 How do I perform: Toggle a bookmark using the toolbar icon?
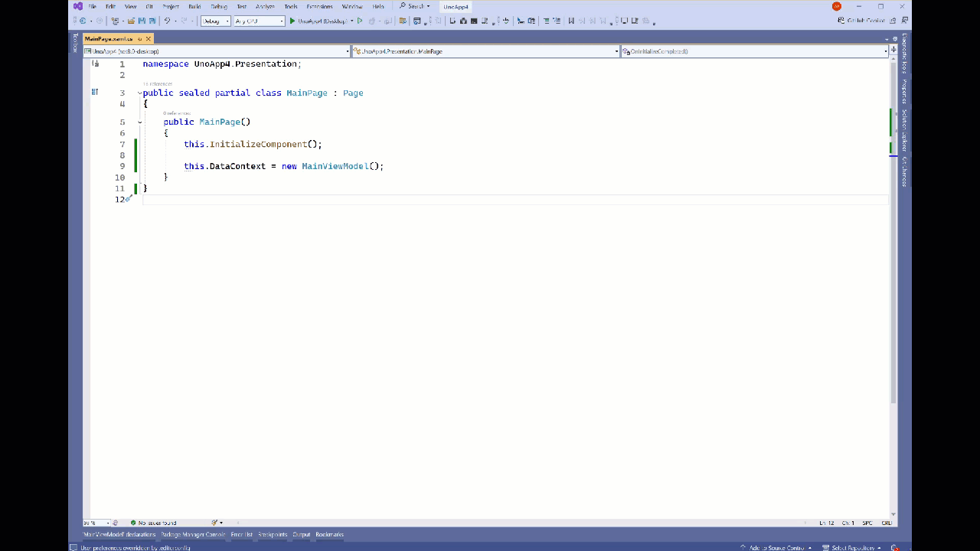(x=571, y=21)
